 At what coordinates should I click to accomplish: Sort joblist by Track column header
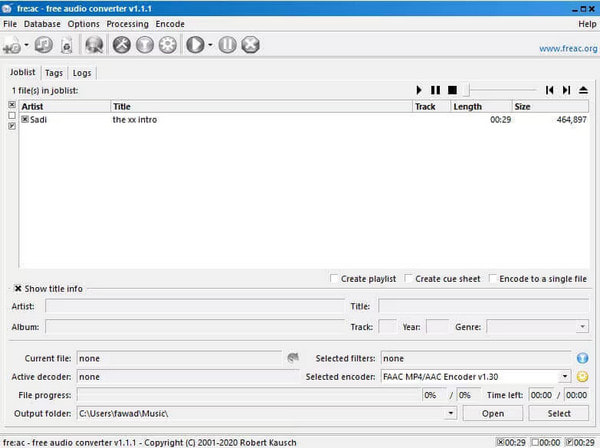click(432, 106)
